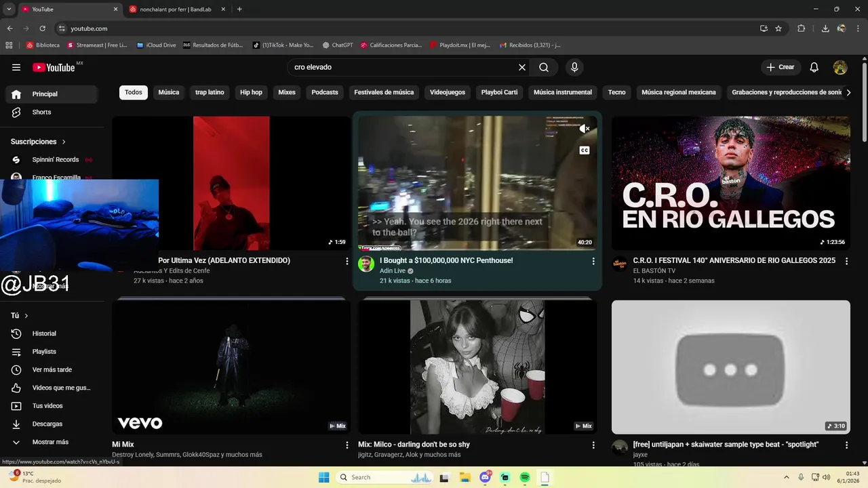Click the Crear button
Image resolution: width=868 pixels, height=488 pixels.
click(x=781, y=67)
